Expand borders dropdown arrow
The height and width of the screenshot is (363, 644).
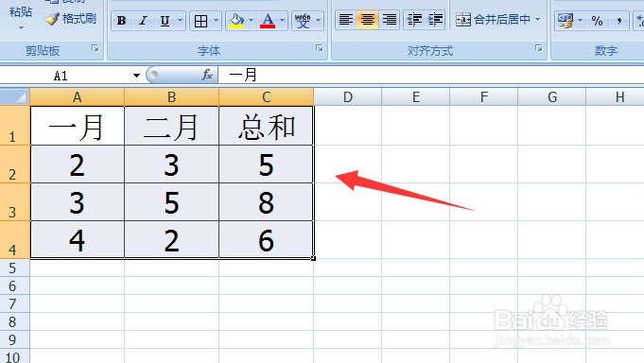(x=216, y=21)
